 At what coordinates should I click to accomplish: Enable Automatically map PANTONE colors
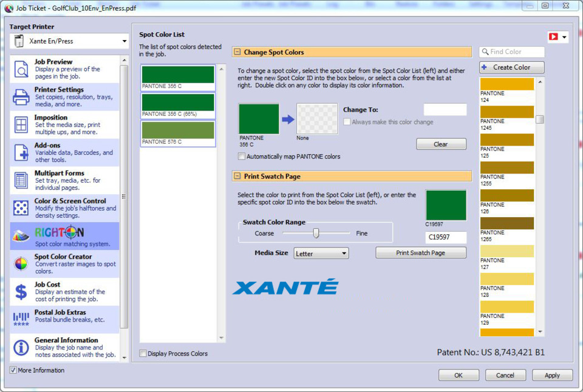[242, 157]
